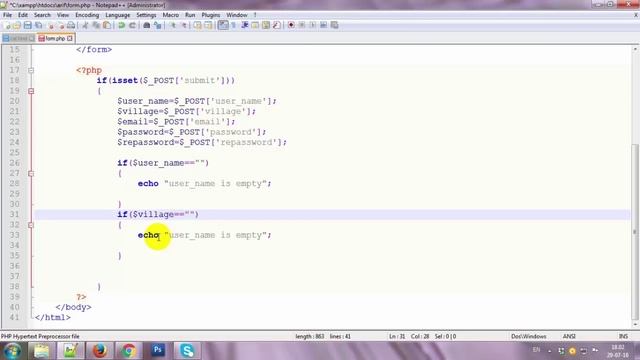The image size is (640, 360).
Task: Collapse the isset block fold marker on line 19
Action: click(31, 91)
